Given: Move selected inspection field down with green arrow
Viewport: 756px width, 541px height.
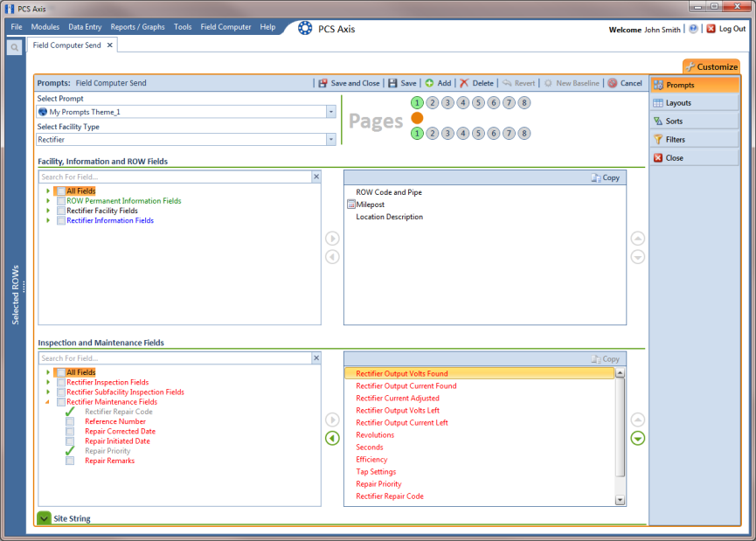Looking at the screenshot, I should (x=637, y=438).
